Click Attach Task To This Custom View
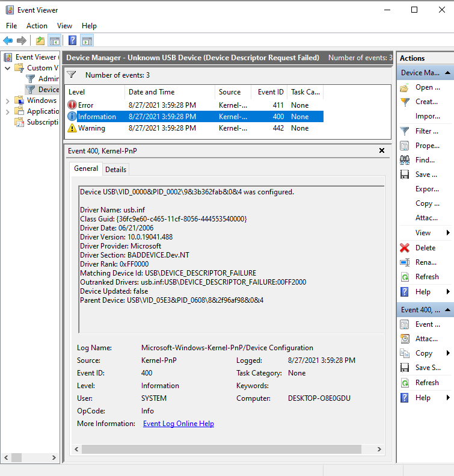The image size is (454, 476). coord(426,218)
